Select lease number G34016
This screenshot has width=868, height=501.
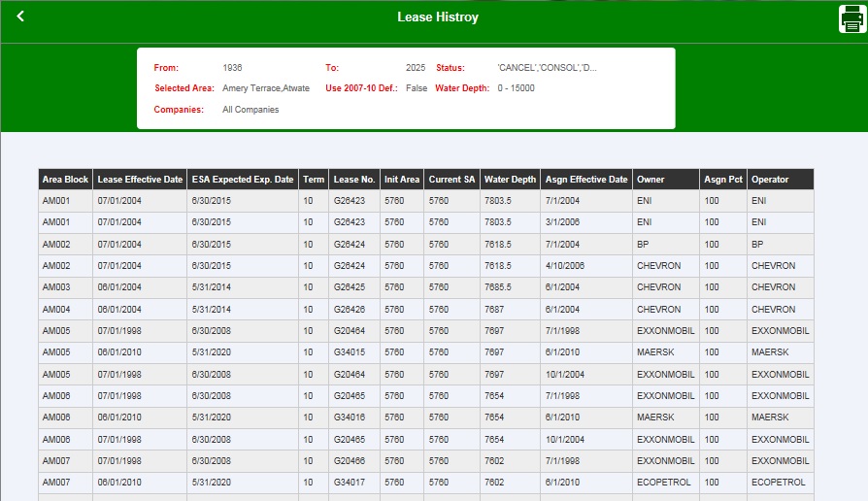349,417
